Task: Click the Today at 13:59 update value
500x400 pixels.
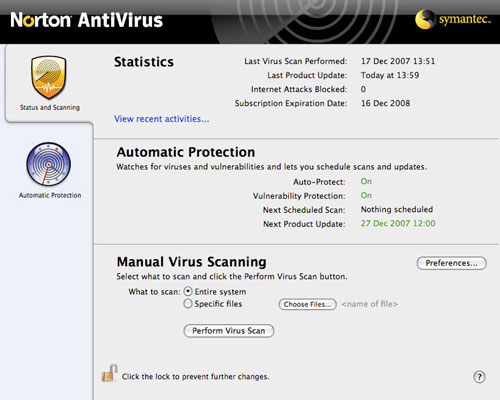Action: tap(390, 75)
